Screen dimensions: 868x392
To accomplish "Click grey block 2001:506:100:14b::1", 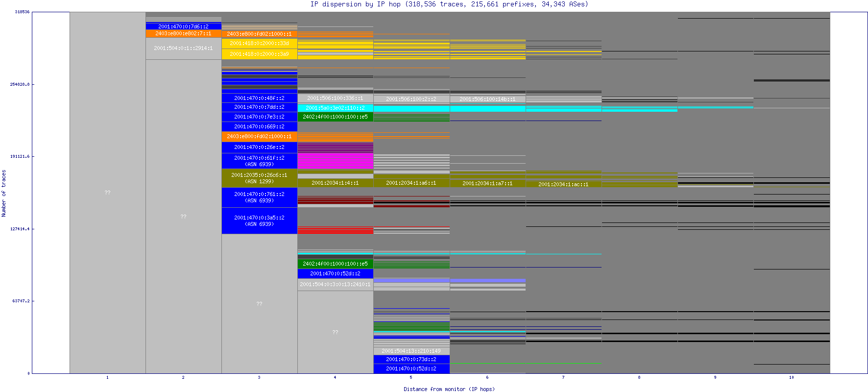I will click(x=487, y=99).
